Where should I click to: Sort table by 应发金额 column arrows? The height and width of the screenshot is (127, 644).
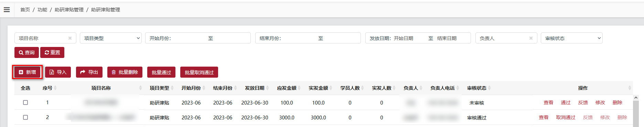(x=299, y=88)
